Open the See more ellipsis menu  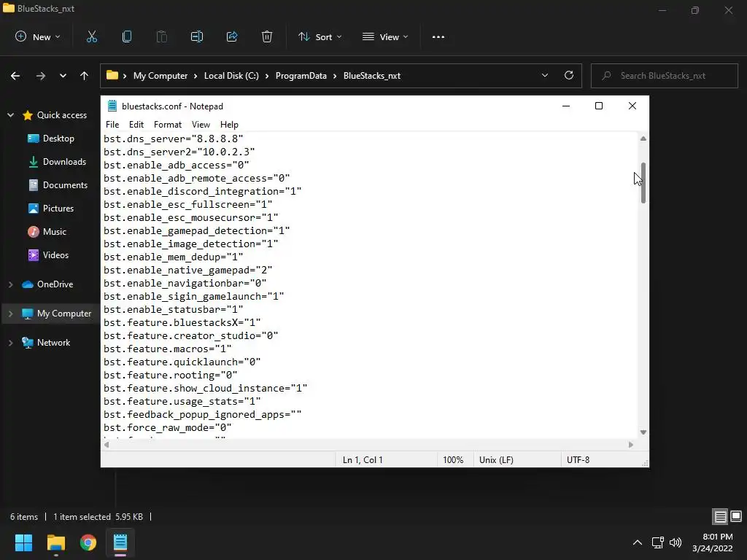[438, 36]
